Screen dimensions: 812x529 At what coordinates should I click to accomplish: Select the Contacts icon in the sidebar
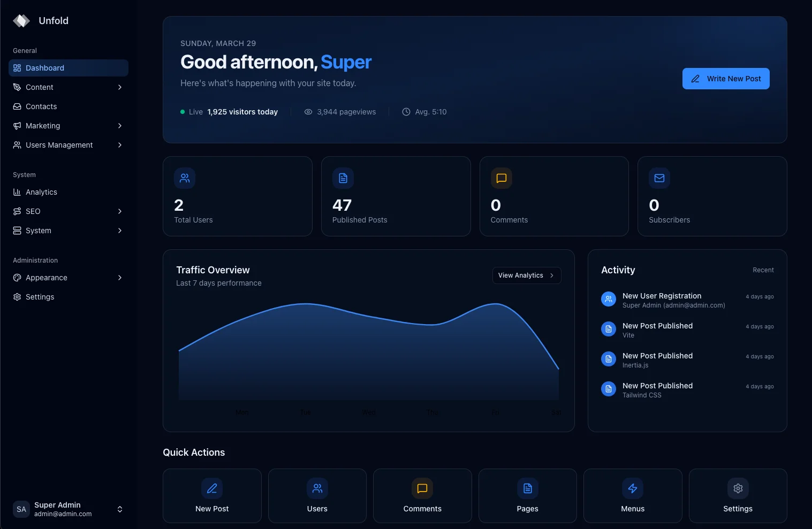pyautogui.click(x=17, y=106)
